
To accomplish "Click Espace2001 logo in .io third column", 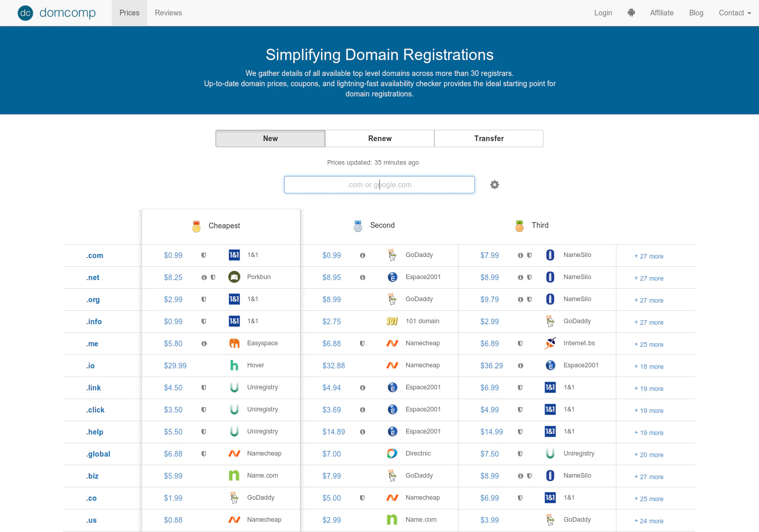I will coord(550,365).
